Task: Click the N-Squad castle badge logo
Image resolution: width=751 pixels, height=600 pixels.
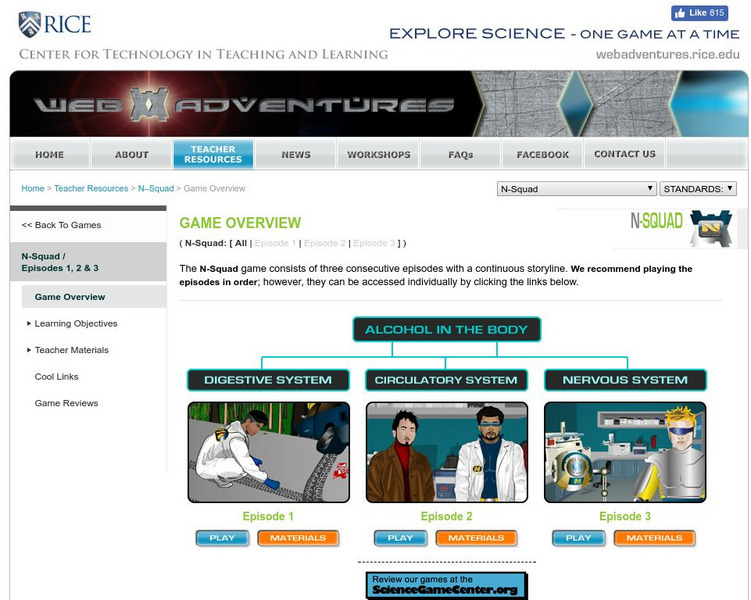Action: tap(711, 228)
